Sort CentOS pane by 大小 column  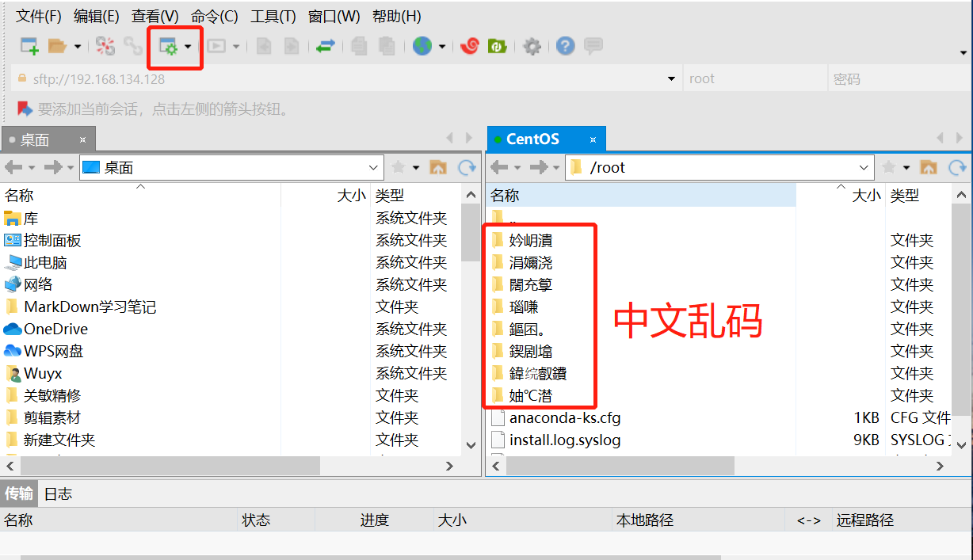866,196
